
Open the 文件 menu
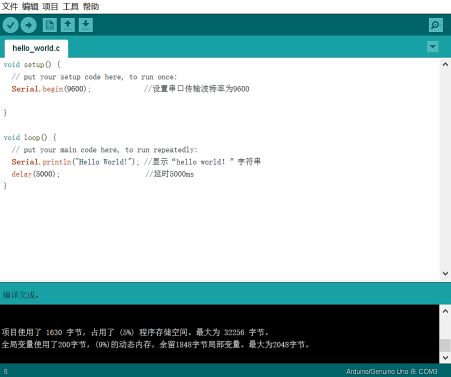[x=10, y=6]
